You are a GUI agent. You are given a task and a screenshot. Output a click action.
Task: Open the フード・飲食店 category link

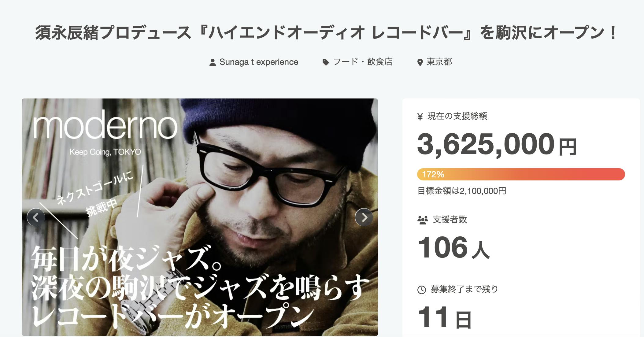pos(363,62)
